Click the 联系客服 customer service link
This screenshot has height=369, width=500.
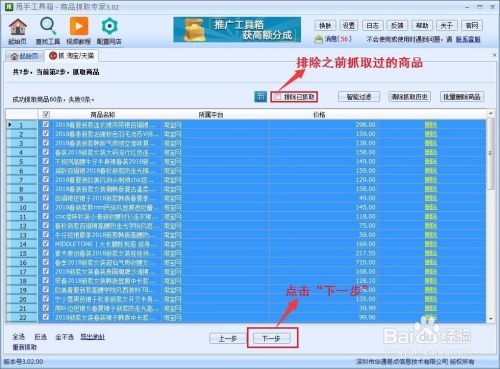468,39
